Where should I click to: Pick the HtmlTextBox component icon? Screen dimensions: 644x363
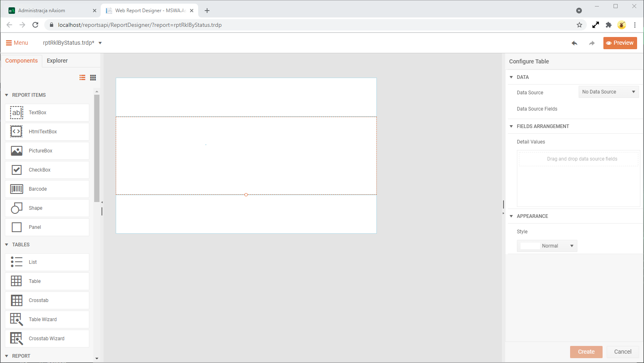17,132
